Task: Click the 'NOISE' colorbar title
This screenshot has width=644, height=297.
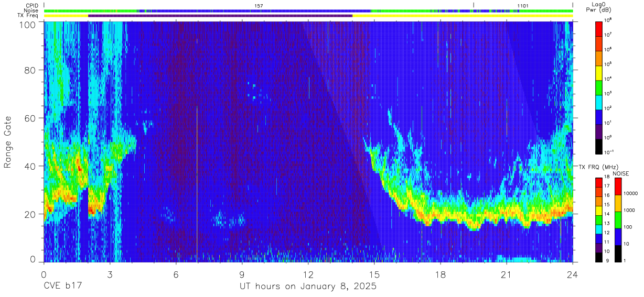Action: (x=621, y=173)
